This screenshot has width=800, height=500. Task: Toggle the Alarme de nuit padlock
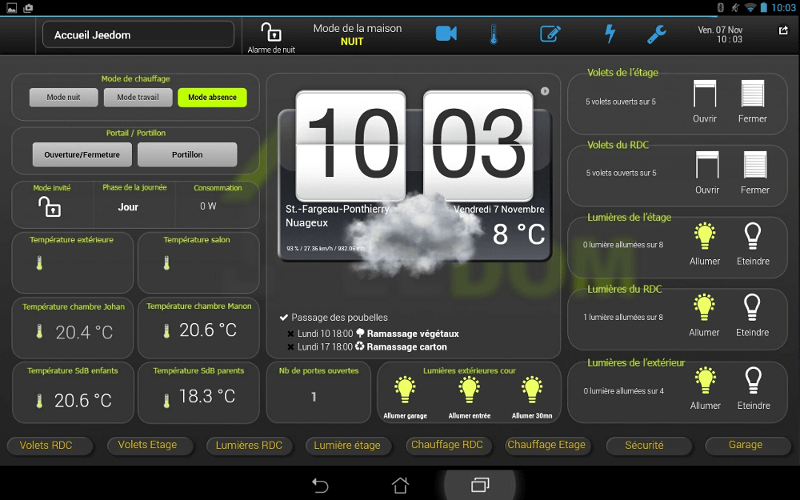click(x=271, y=32)
